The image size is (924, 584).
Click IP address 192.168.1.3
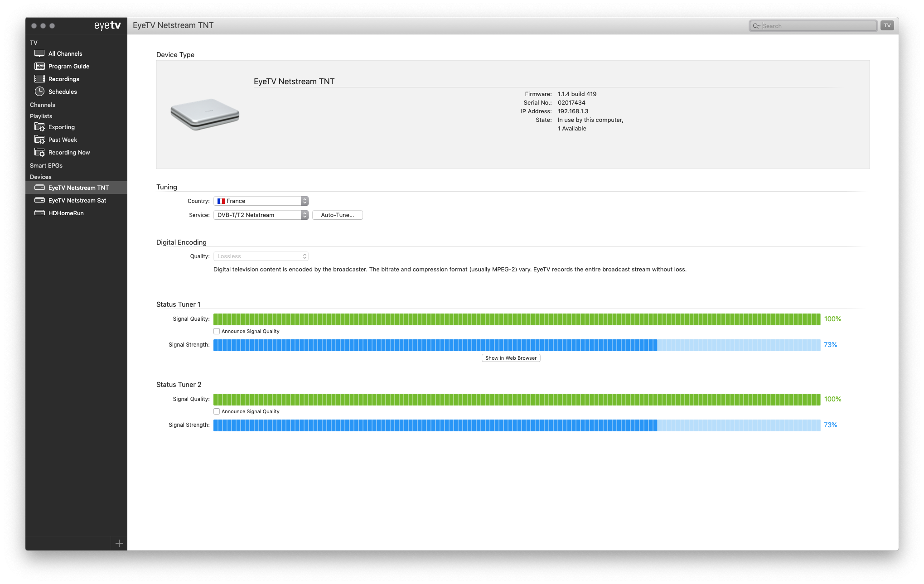(x=573, y=111)
